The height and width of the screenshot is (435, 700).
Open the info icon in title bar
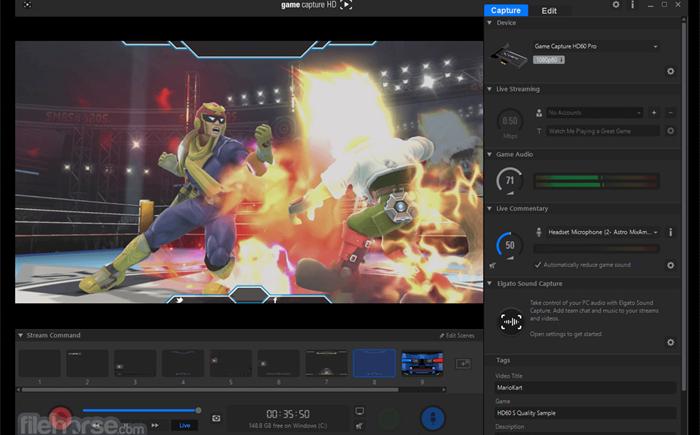point(633,4)
